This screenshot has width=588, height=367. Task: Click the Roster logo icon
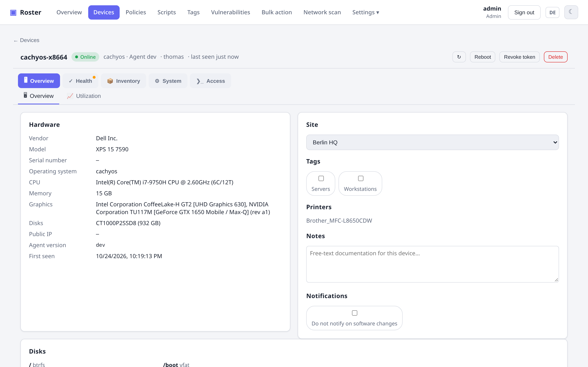[13, 12]
